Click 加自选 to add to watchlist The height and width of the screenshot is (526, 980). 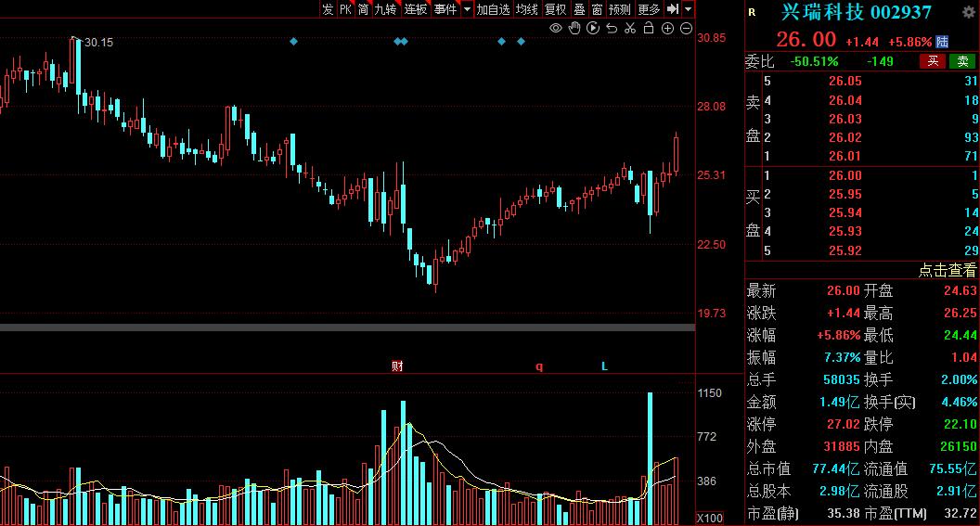(493, 8)
